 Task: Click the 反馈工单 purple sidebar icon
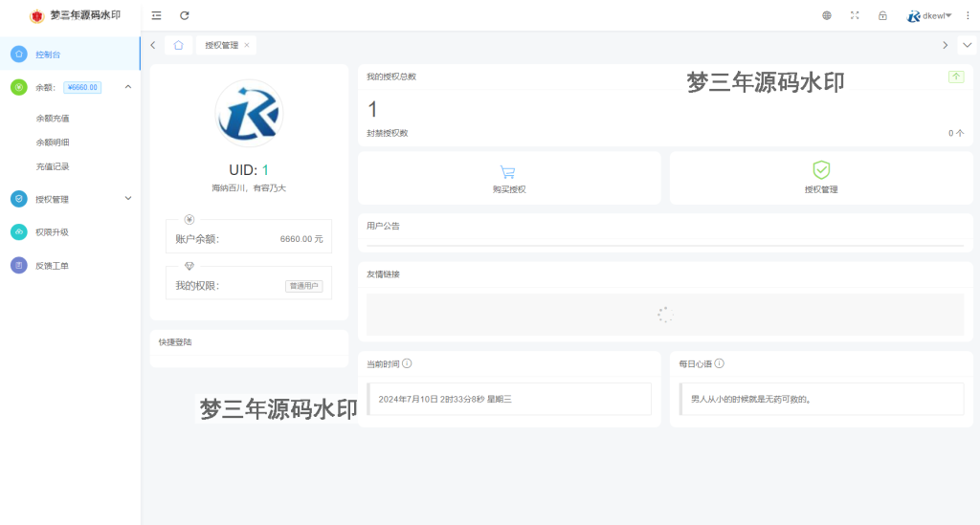19,265
